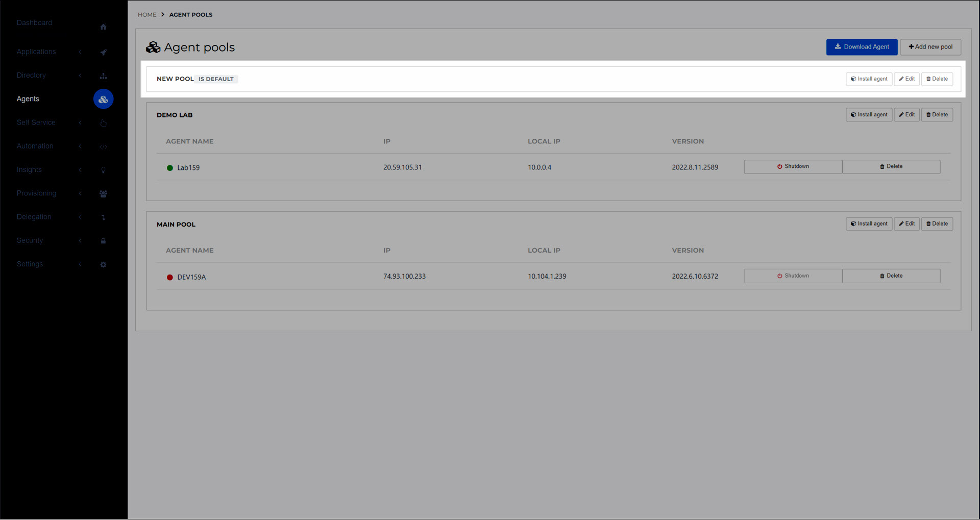The height and width of the screenshot is (520, 980).
Task: Expand the Provisioning menu chevron
Action: (80, 193)
